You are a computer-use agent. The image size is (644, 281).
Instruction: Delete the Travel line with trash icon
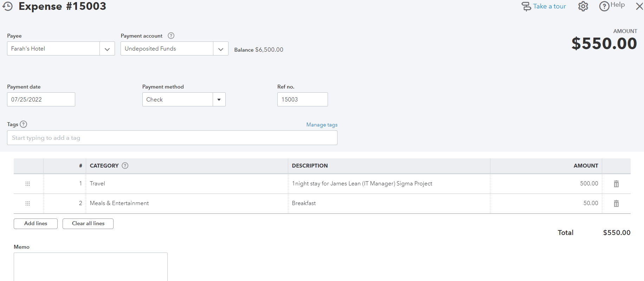[x=616, y=184]
